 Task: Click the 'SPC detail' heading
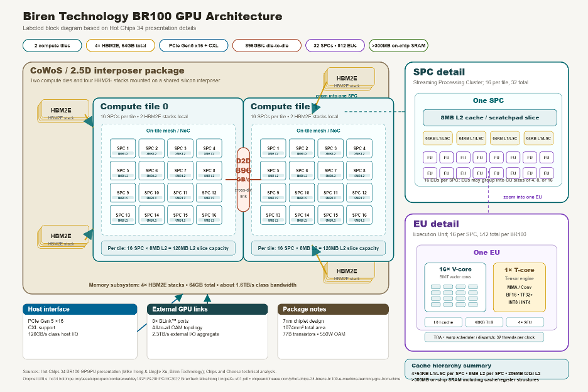click(438, 72)
